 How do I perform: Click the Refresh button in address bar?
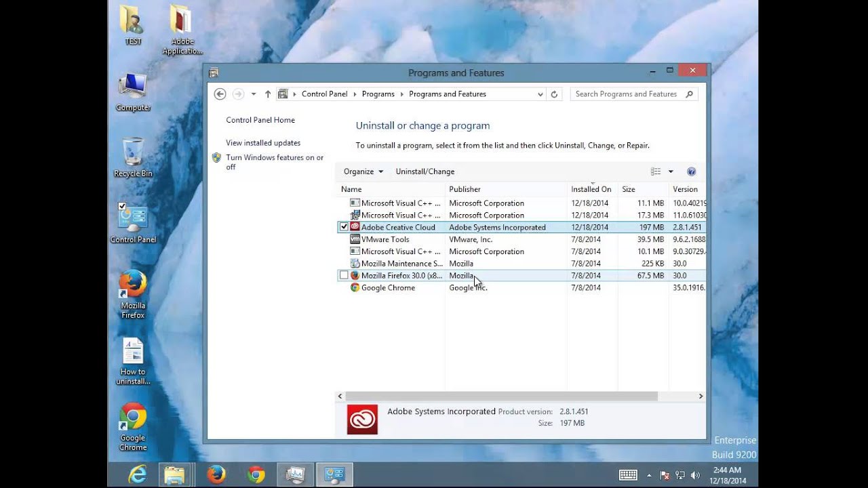pyautogui.click(x=554, y=94)
